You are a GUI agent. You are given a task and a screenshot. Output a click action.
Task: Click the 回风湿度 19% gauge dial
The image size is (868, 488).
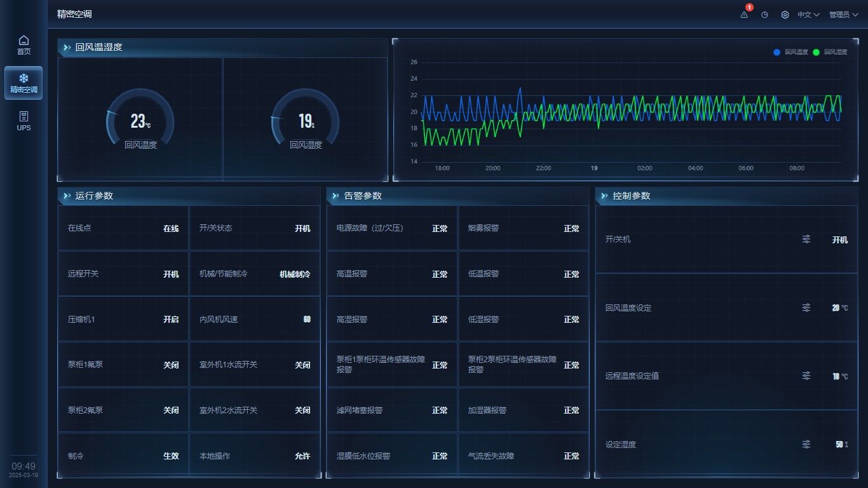point(306,121)
